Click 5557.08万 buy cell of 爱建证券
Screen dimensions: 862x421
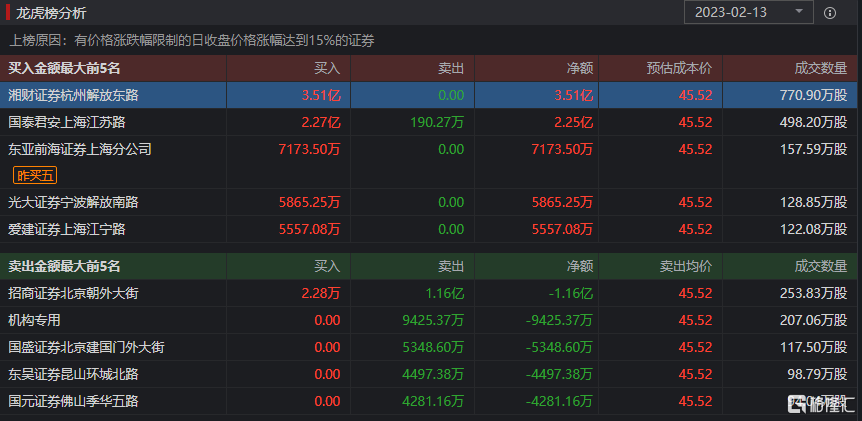click(x=310, y=229)
